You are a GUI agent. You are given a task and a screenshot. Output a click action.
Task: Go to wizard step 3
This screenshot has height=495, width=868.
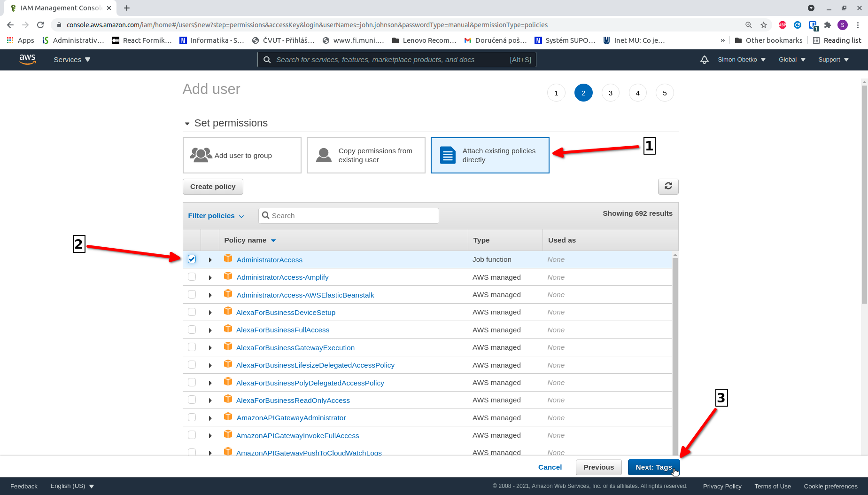[610, 93]
